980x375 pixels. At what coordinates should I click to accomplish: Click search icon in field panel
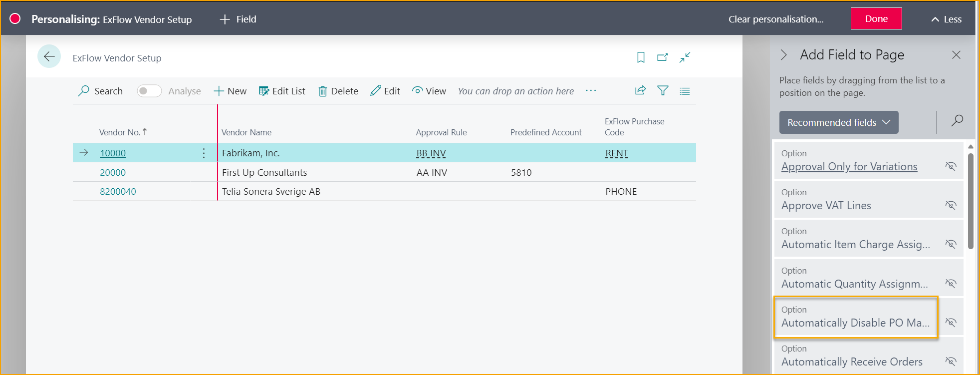pos(957,120)
